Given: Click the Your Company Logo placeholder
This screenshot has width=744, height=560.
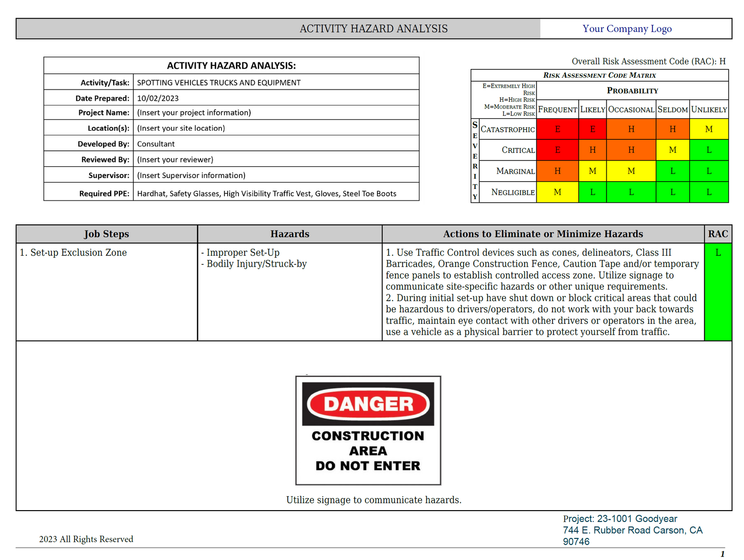Looking at the screenshot, I should (627, 29).
